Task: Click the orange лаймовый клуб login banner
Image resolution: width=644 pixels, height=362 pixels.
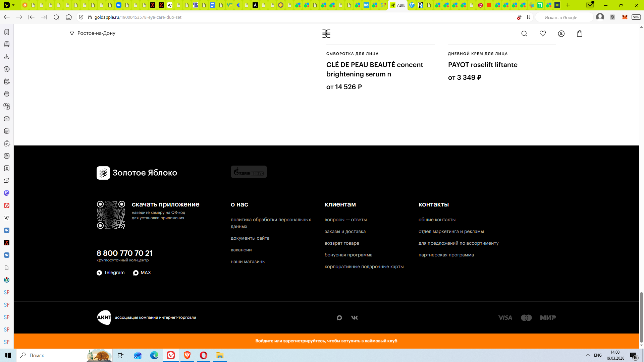Action: (x=326, y=341)
